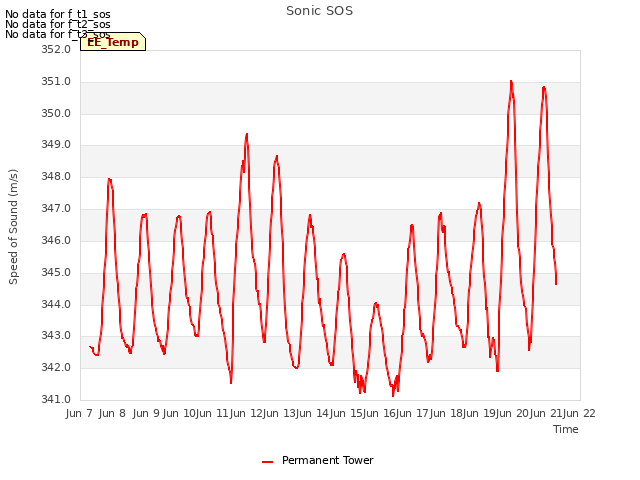Click the Jun 22 x-axis label
640x480 pixels.
tap(579, 413)
